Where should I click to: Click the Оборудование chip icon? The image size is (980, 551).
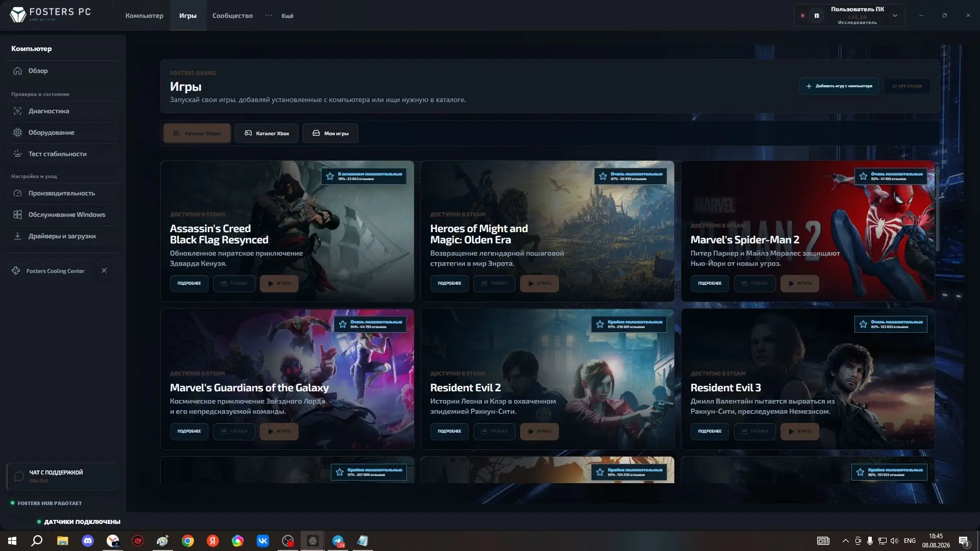click(x=17, y=133)
